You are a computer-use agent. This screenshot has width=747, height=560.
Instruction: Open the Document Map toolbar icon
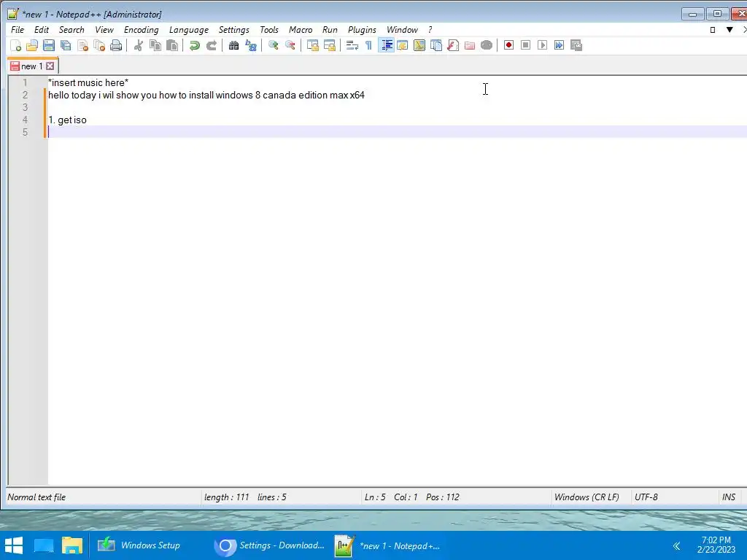point(419,45)
